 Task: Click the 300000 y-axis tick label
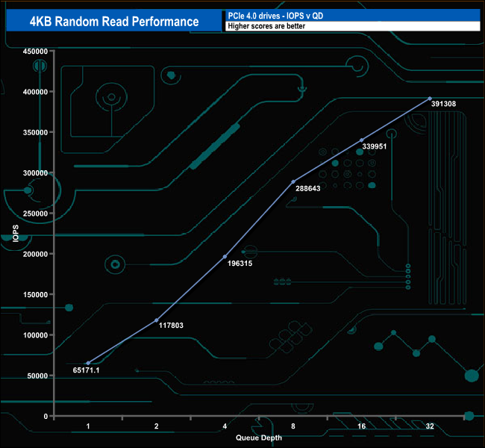pos(35,173)
